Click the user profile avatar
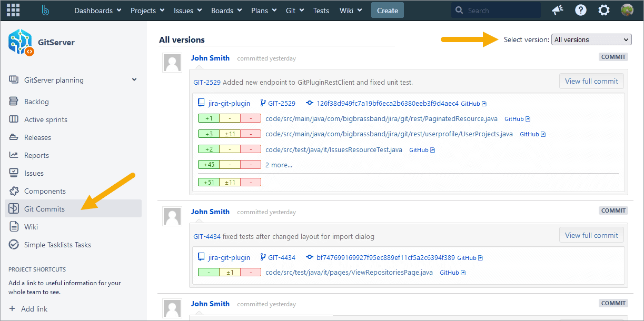The height and width of the screenshot is (321, 644). click(x=627, y=11)
